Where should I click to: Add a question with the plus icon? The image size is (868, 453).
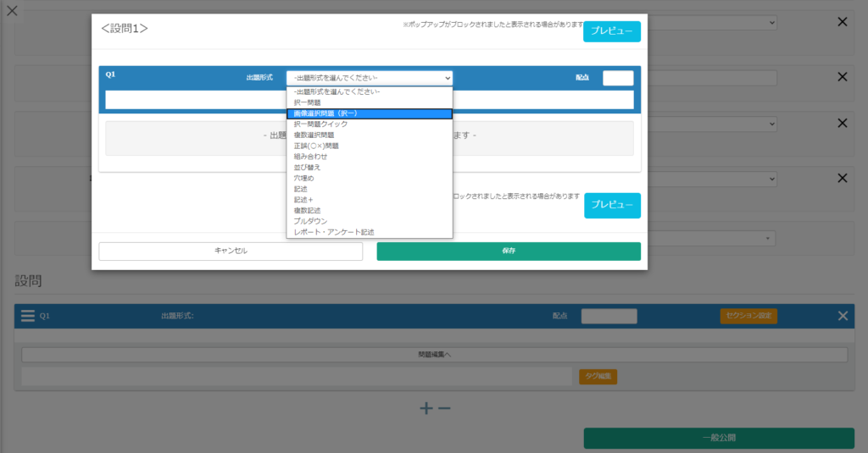[x=426, y=408]
